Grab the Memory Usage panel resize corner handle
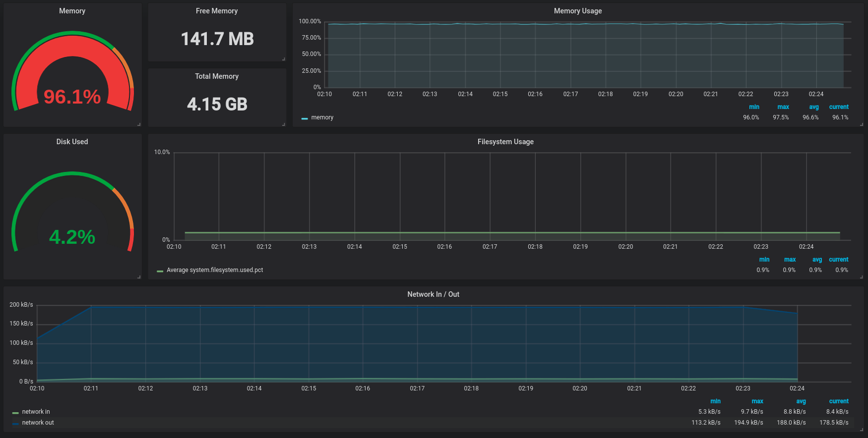 (x=862, y=125)
